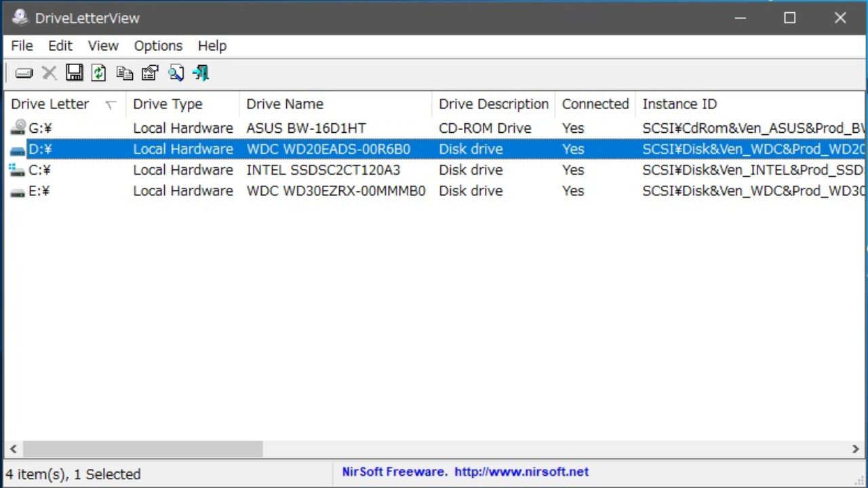Click the scrollbar right arrow
This screenshot has height=488, width=868.
point(856,449)
